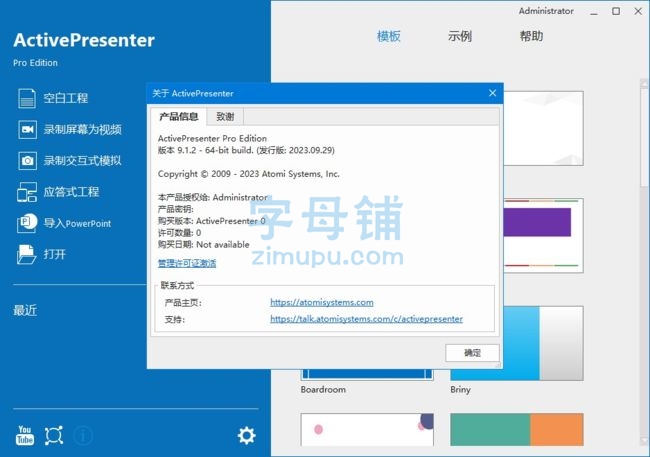Select the Boardroom template thumbnail
This screenshot has width=650, height=457.
coord(367,374)
